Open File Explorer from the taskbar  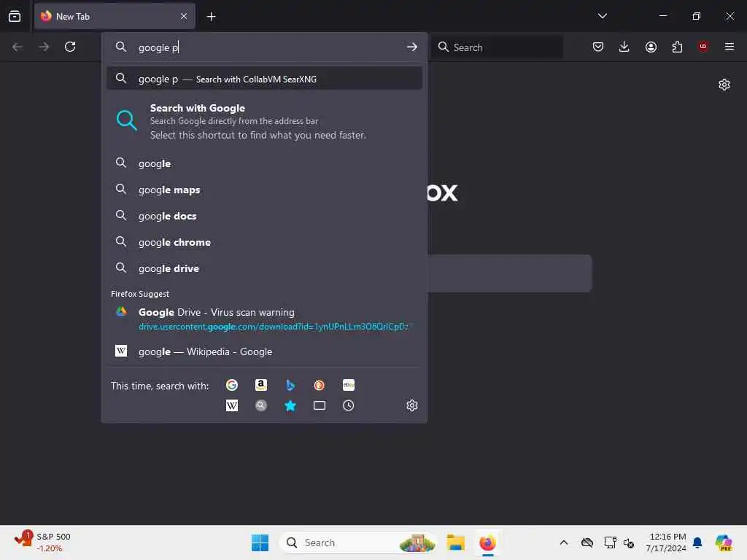coord(455,542)
